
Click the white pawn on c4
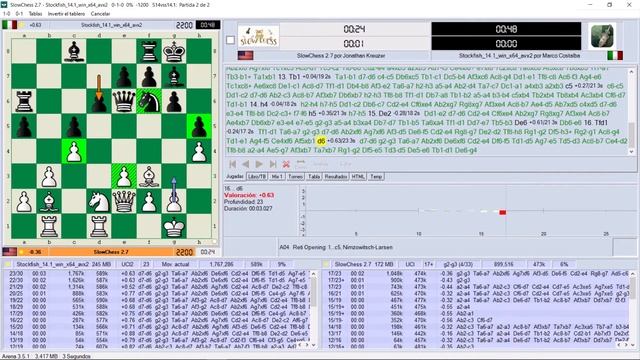click(74, 151)
